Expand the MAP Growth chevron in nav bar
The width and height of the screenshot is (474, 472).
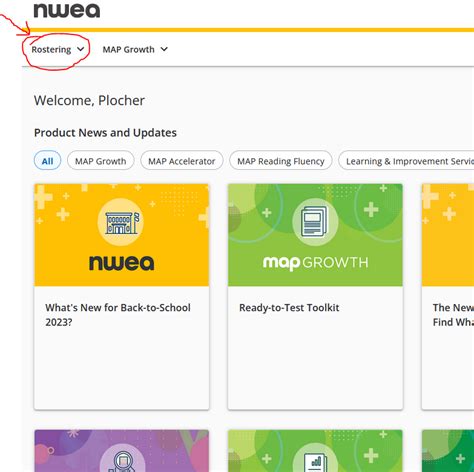(x=164, y=49)
